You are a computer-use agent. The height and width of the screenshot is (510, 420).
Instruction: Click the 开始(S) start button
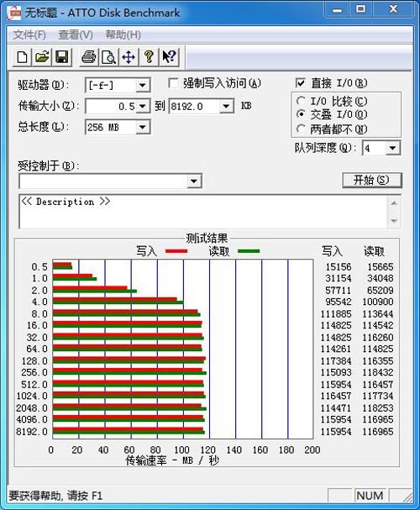(x=372, y=180)
